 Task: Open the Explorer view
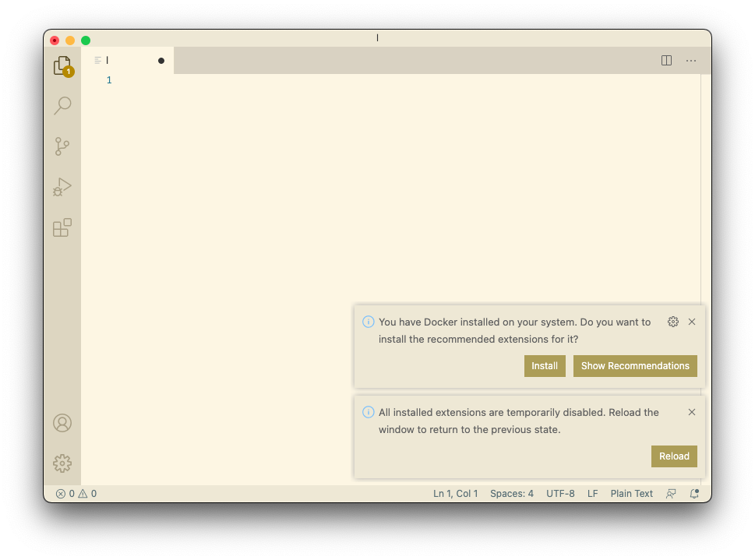pyautogui.click(x=62, y=65)
